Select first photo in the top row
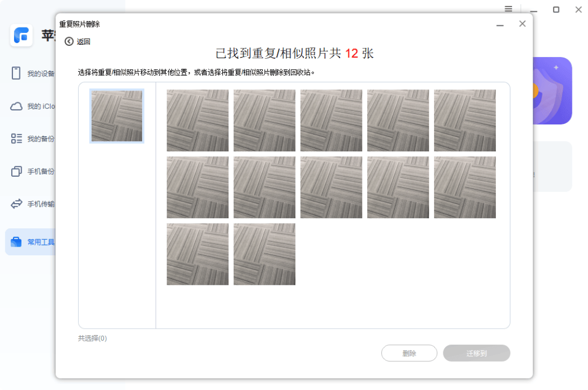This screenshot has height=390, width=588. pyautogui.click(x=198, y=120)
